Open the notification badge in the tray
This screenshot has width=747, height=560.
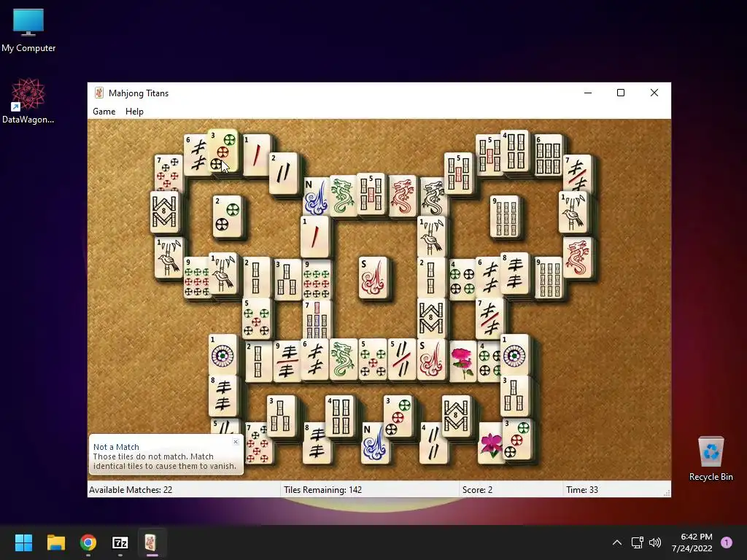(727, 542)
